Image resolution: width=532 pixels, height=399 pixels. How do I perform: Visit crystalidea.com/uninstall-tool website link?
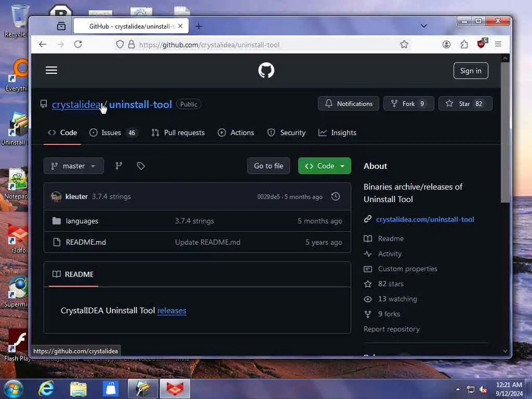click(x=425, y=220)
